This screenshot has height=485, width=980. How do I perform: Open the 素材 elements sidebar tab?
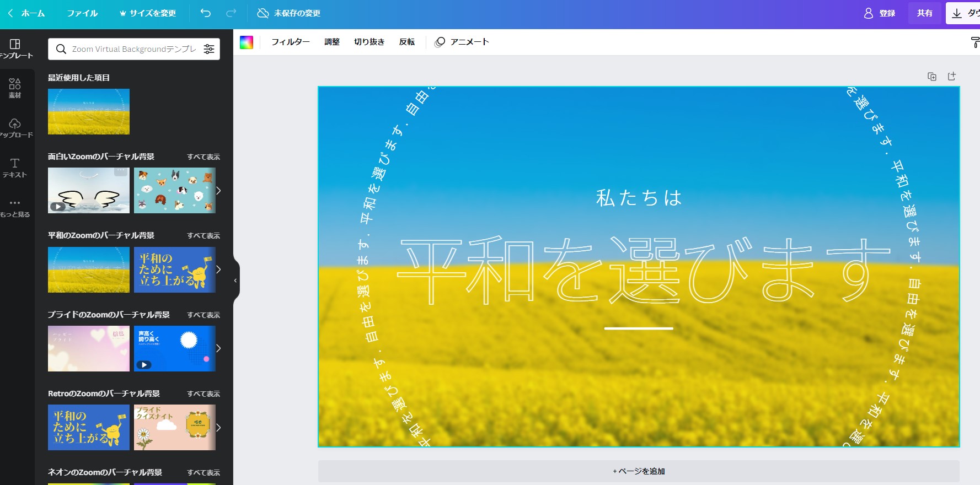click(15, 88)
